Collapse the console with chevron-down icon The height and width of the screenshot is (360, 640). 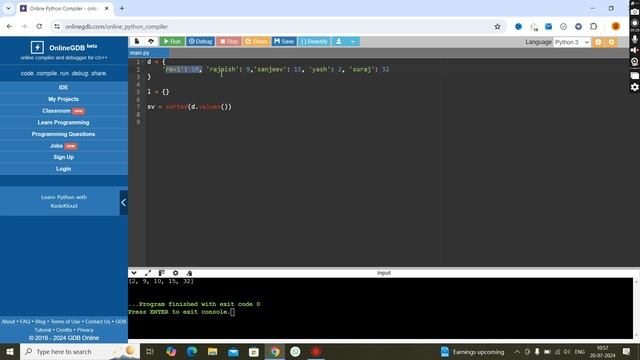click(x=134, y=273)
